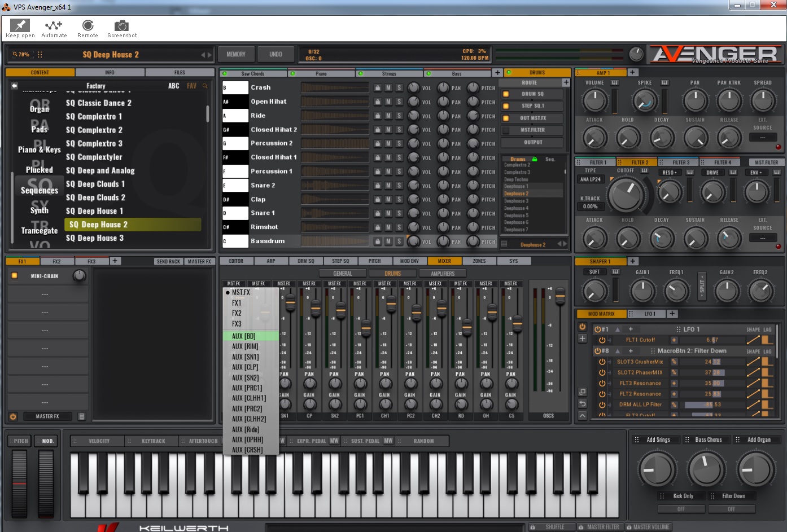Screen dimensions: 787x532
Task: Click the green drums lock icon
Action: click(x=535, y=159)
